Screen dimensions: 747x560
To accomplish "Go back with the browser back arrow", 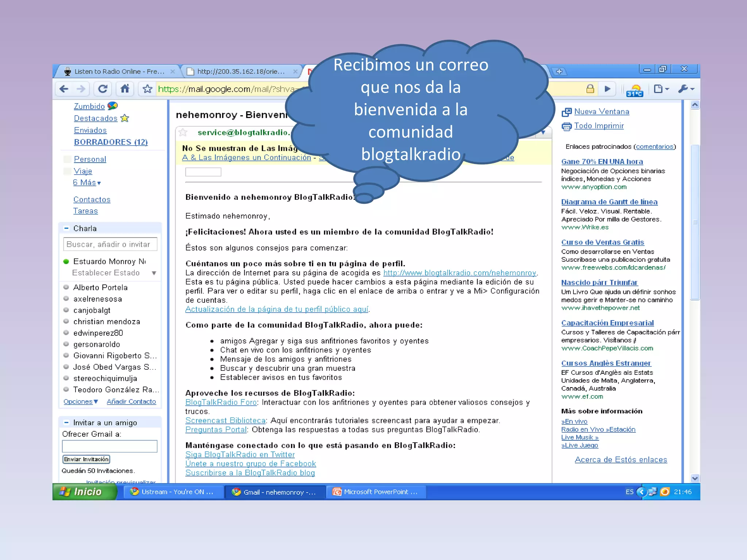I will 64,89.
